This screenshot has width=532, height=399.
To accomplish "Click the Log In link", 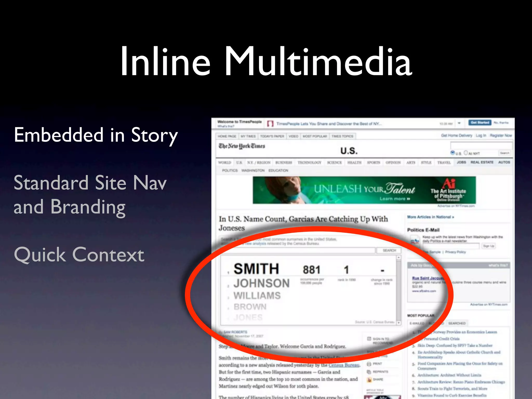I will click(481, 135).
